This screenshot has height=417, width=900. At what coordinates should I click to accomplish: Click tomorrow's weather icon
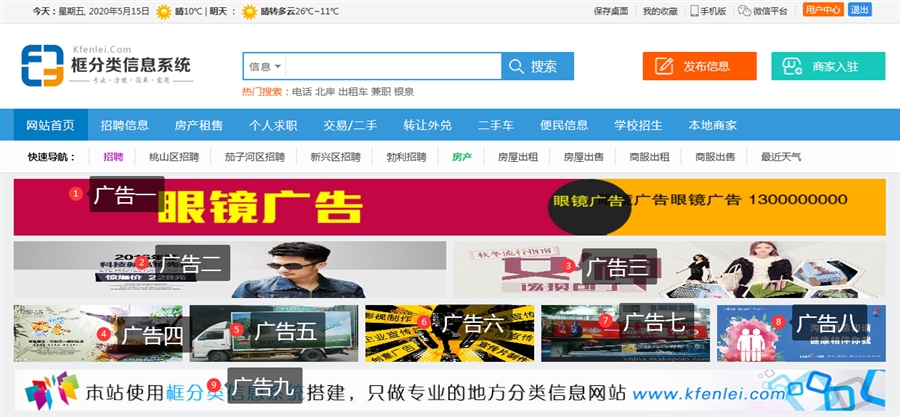coord(249,12)
